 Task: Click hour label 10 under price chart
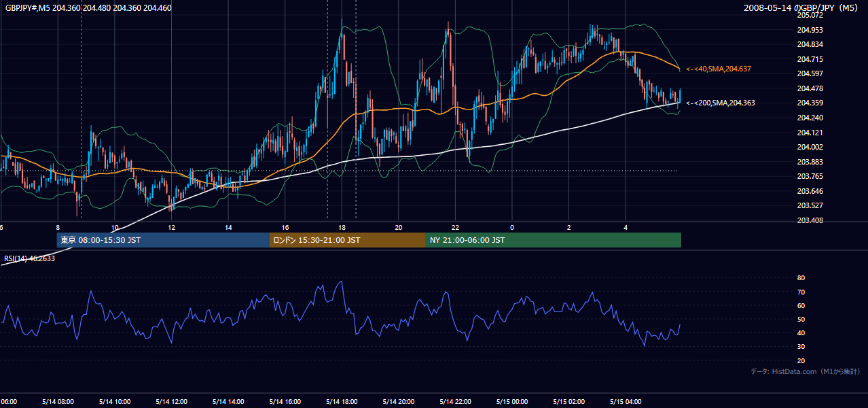pos(115,227)
